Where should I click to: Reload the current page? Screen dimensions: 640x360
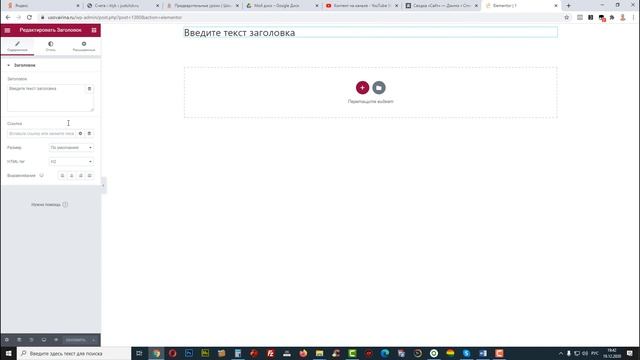(x=29, y=18)
